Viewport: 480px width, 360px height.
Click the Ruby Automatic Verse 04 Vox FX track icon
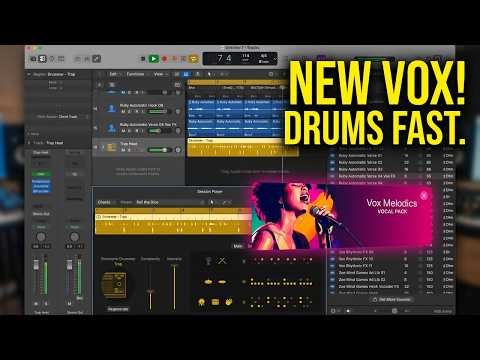(x=112, y=128)
